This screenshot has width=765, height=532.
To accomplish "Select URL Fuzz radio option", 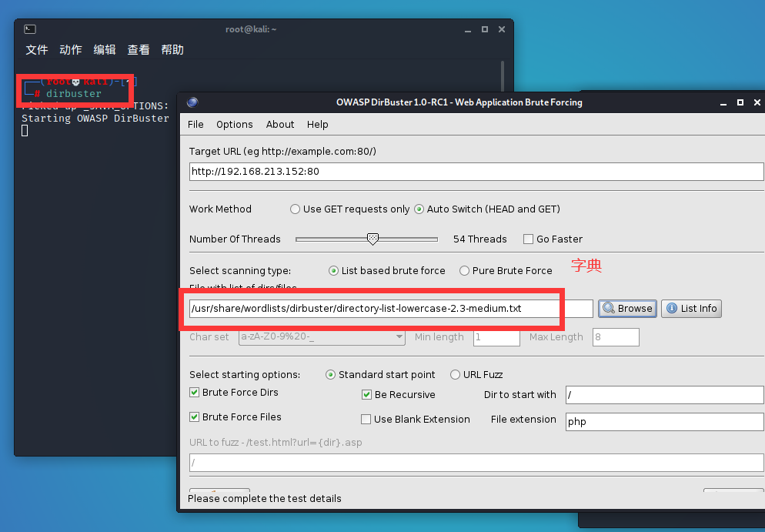I will pyautogui.click(x=455, y=375).
